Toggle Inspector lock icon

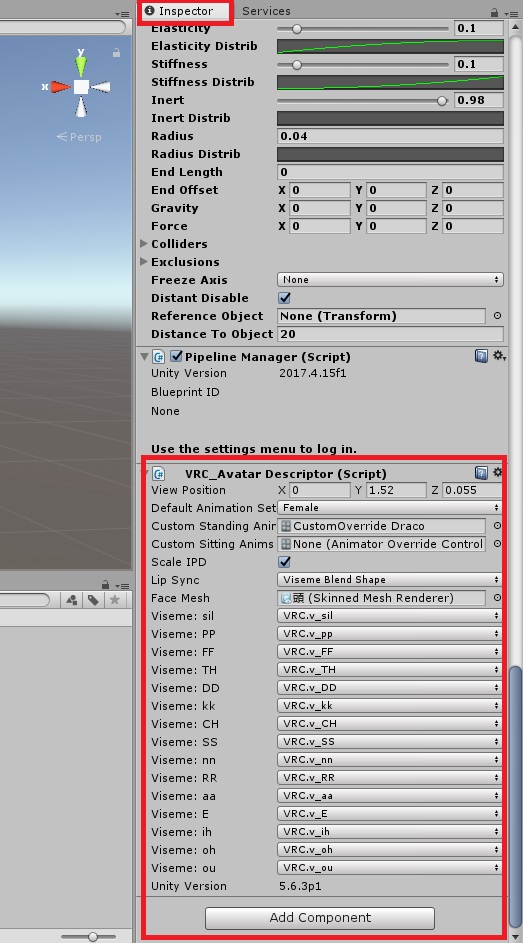pos(494,12)
